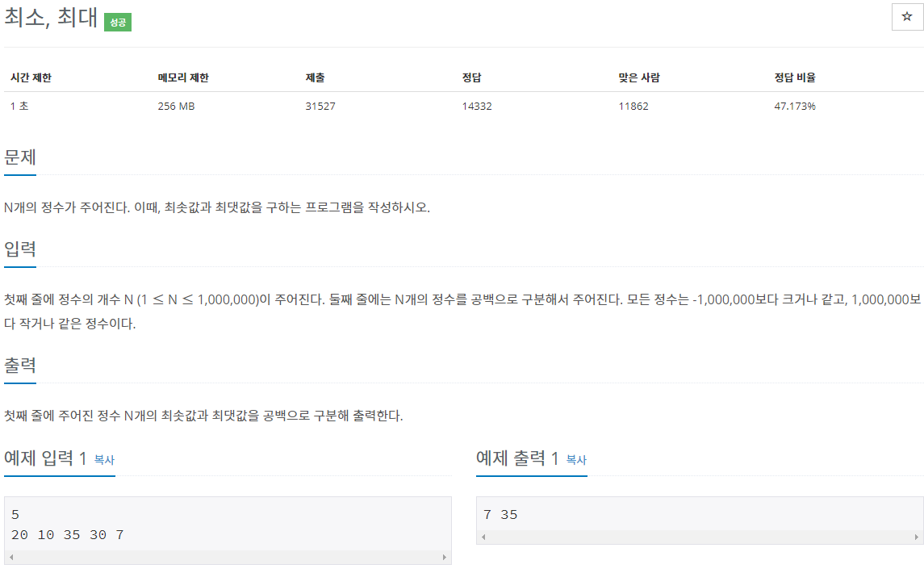Click the 정답 column header
Viewport: 924px width, 573px height.
pyautogui.click(x=471, y=77)
